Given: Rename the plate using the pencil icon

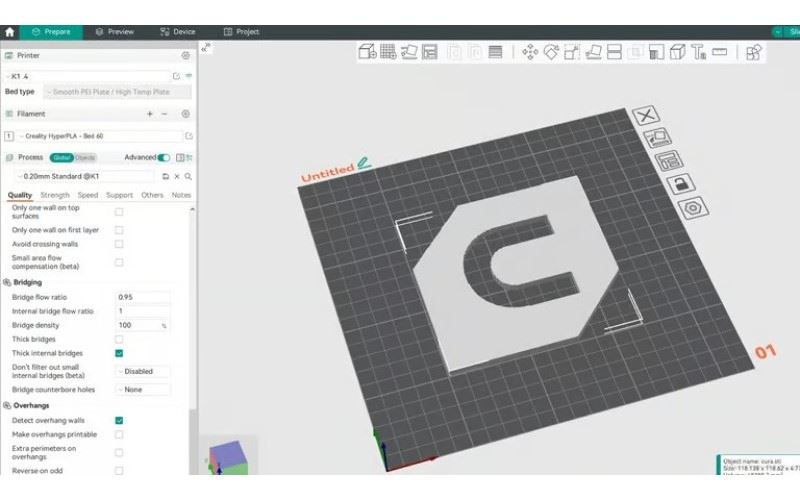Looking at the screenshot, I should [x=364, y=163].
